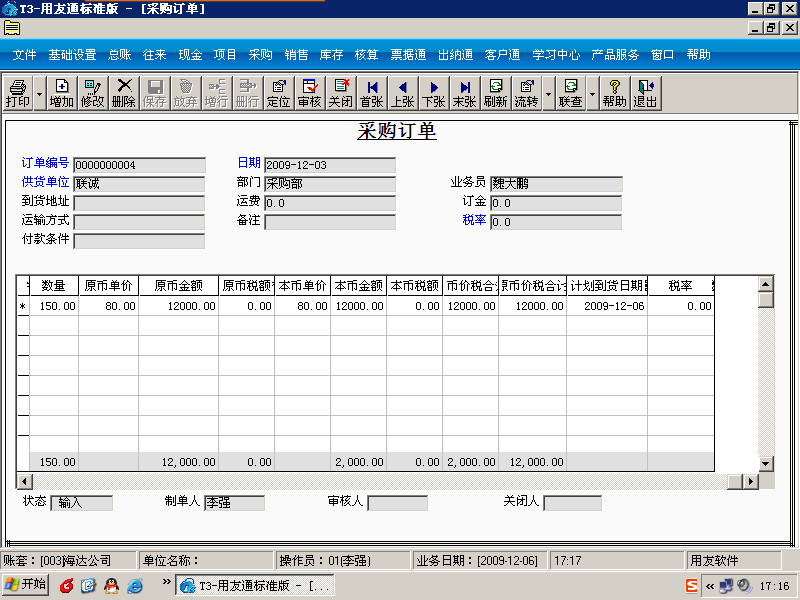Select the 计划到货日期 cell 2009-12-06
Screen dimensions: 800x600
click(x=607, y=306)
